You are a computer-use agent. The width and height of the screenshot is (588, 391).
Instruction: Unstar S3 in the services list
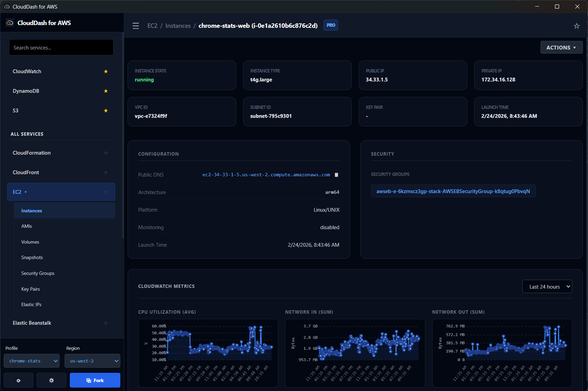click(x=106, y=111)
